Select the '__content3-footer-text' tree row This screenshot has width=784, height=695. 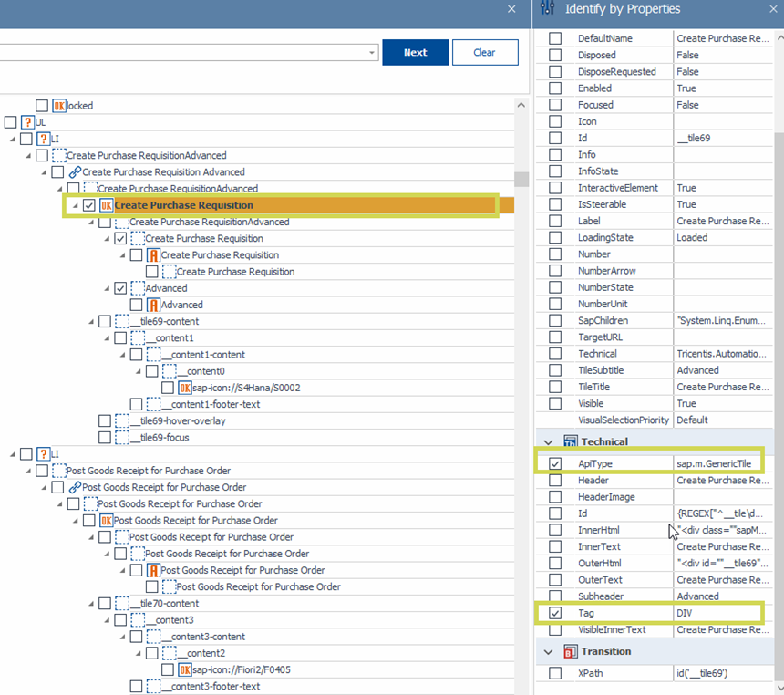pyautogui.click(x=210, y=687)
